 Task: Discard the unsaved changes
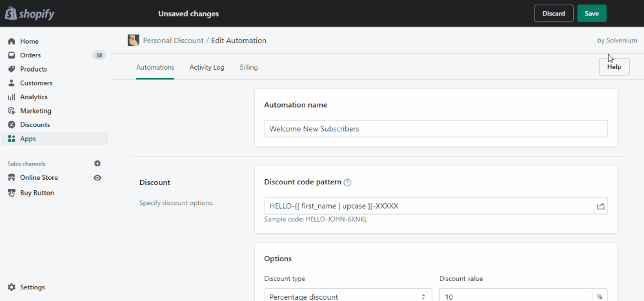tap(553, 14)
